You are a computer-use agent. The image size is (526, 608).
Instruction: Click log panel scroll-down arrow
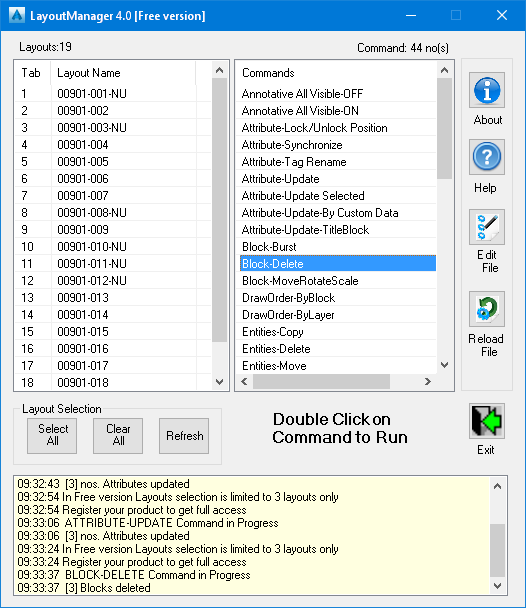[x=498, y=586]
